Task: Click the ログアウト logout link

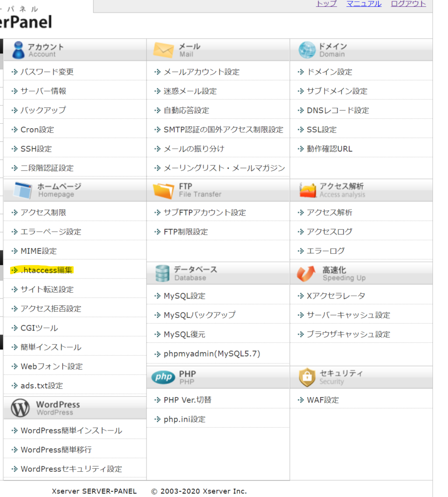Action: pyautogui.click(x=408, y=4)
